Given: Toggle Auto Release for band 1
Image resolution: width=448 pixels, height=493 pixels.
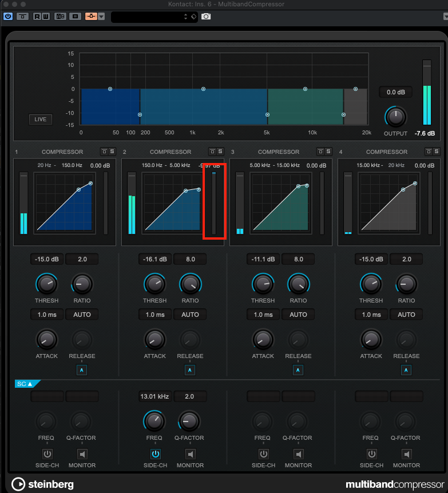Looking at the screenshot, I should point(82,370).
